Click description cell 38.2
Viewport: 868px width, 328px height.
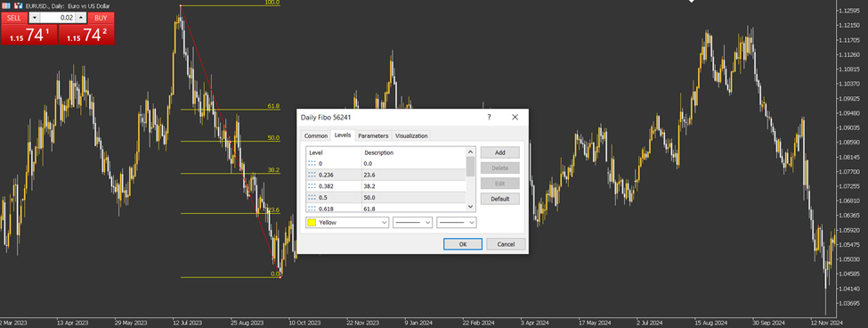369,185
